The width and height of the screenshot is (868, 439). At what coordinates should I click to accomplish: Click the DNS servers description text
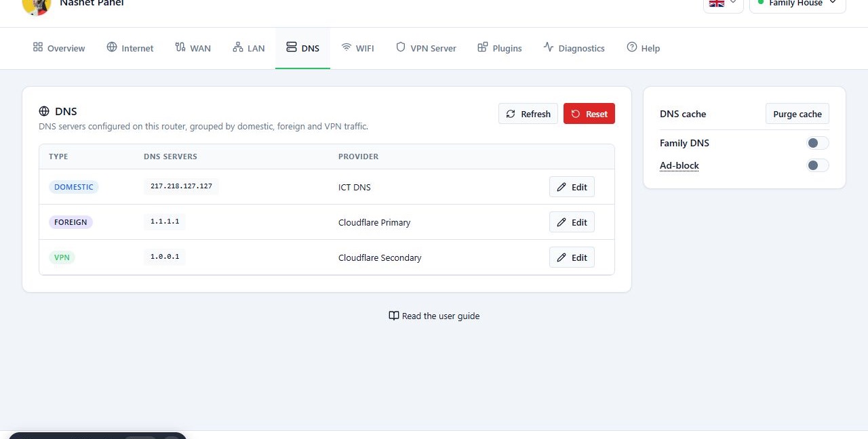tap(203, 126)
